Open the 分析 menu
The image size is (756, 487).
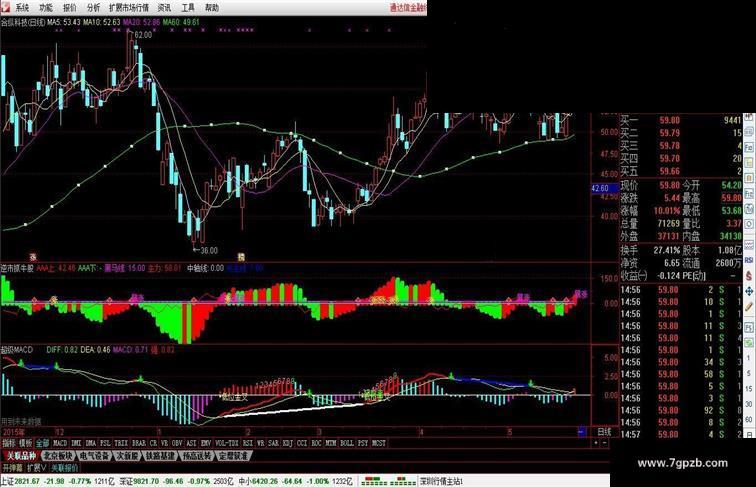tap(93, 7)
